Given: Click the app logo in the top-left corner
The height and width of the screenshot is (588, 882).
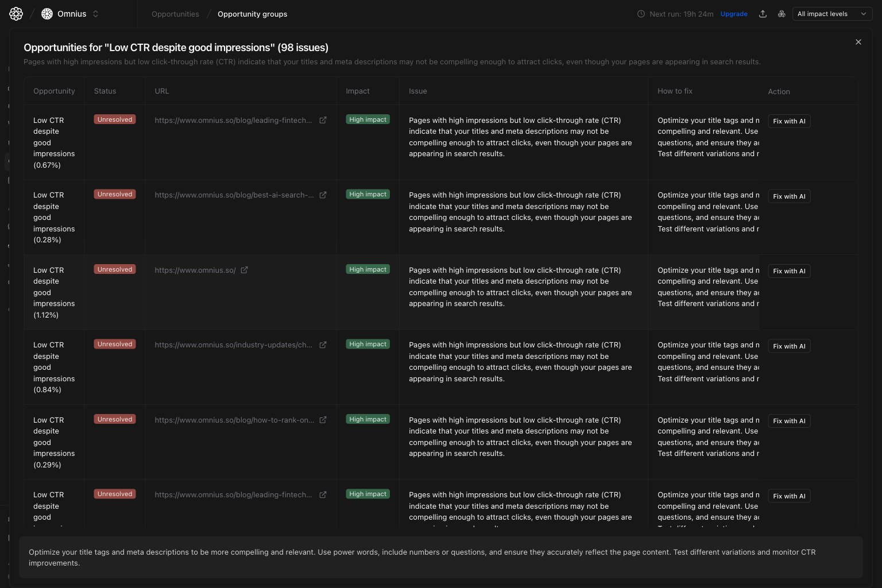Looking at the screenshot, I should 16,13.
